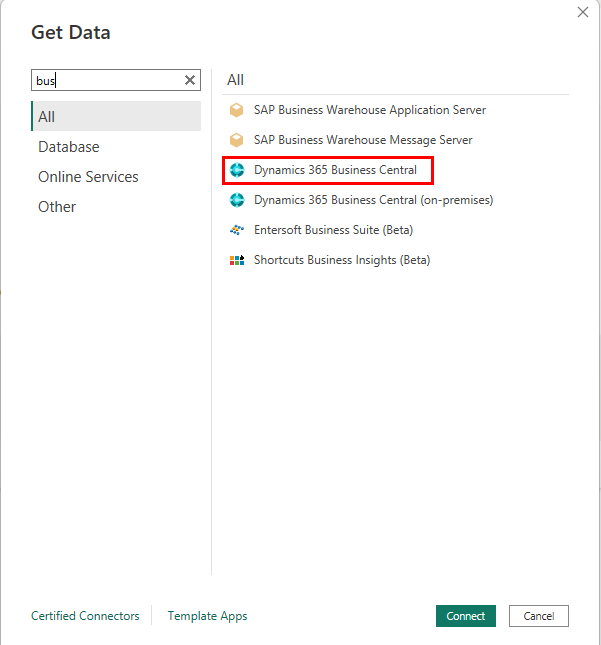Click the SAP Business Warehouse Application Server icon
This screenshot has width=601, height=645.
point(237,110)
